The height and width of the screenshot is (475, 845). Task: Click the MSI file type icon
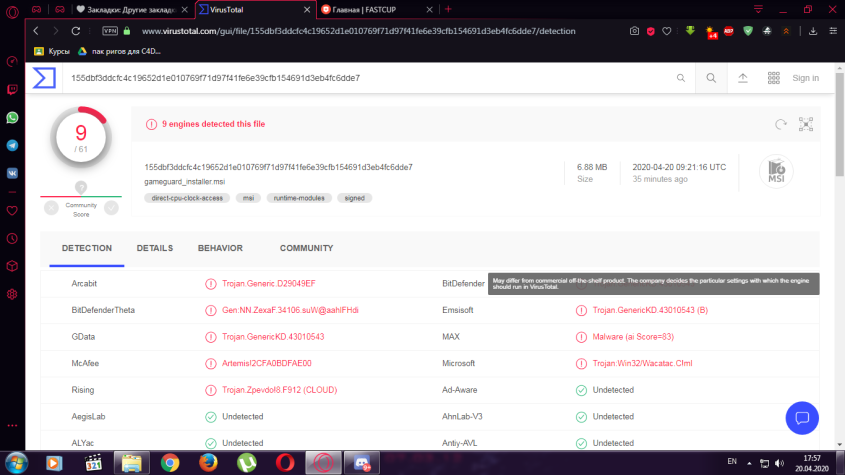(776, 171)
